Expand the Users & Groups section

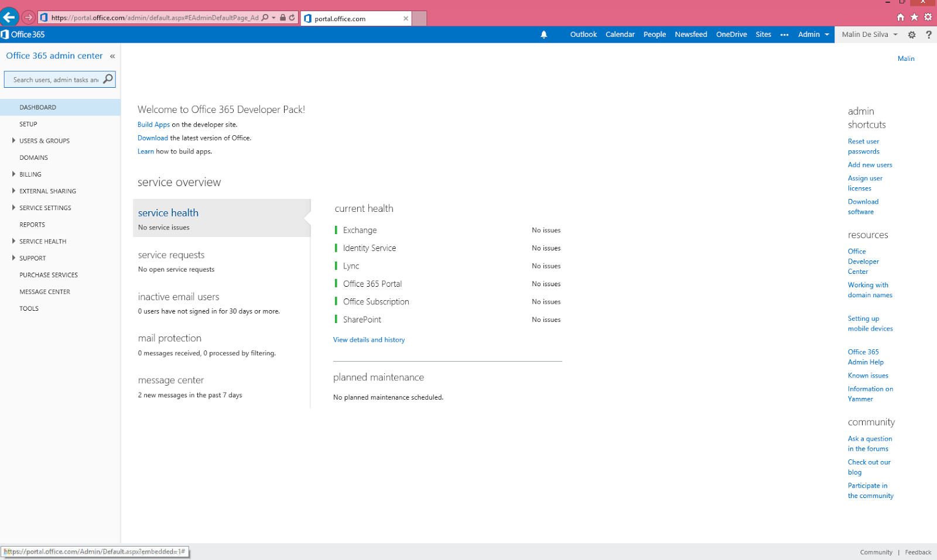tap(13, 140)
